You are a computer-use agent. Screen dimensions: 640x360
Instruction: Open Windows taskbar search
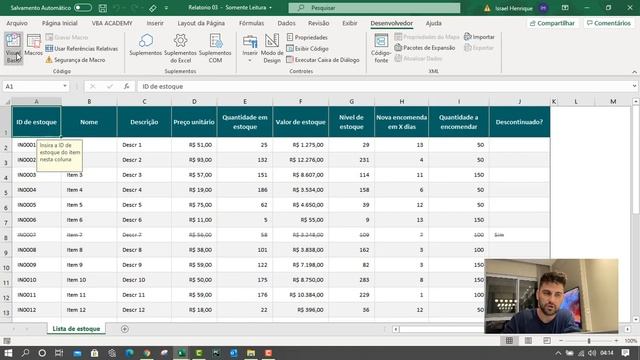click(x=25, y=353)
